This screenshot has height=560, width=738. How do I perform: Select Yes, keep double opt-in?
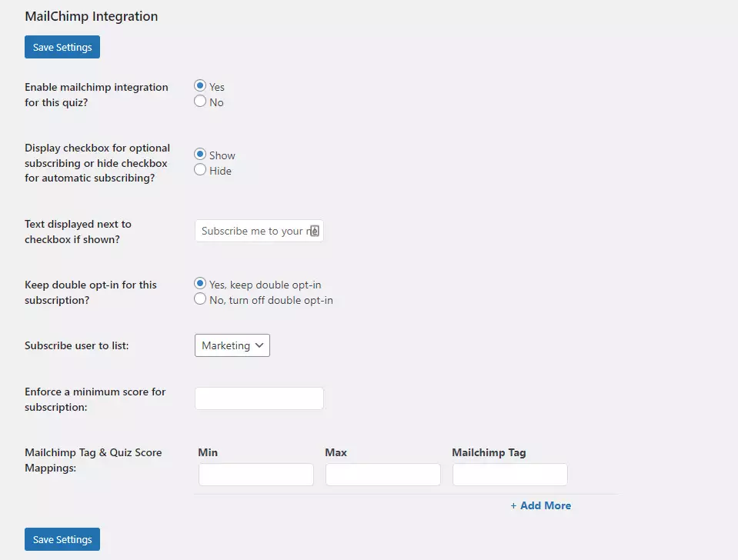[x=200, y=284]
